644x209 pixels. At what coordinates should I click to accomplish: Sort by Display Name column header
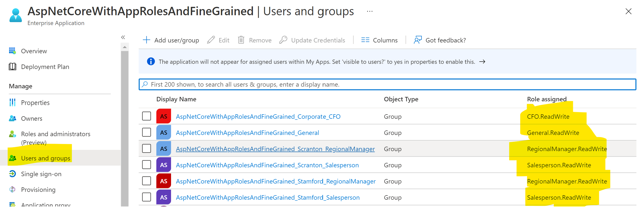click(176, 99)
